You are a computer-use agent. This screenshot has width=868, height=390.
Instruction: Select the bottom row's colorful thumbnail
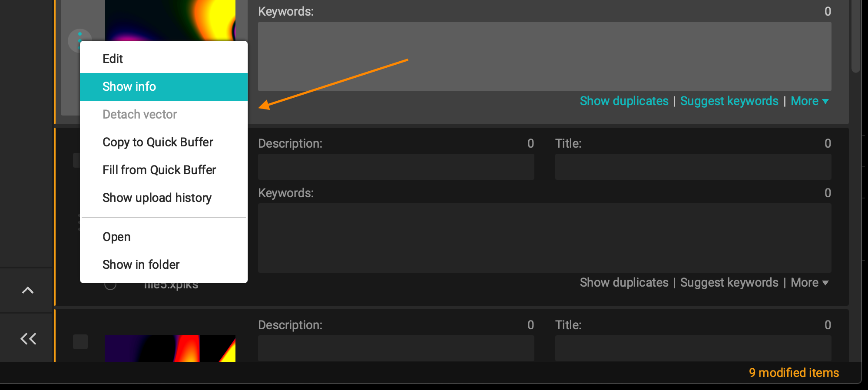pyautogui.click(x=170, y=348)
